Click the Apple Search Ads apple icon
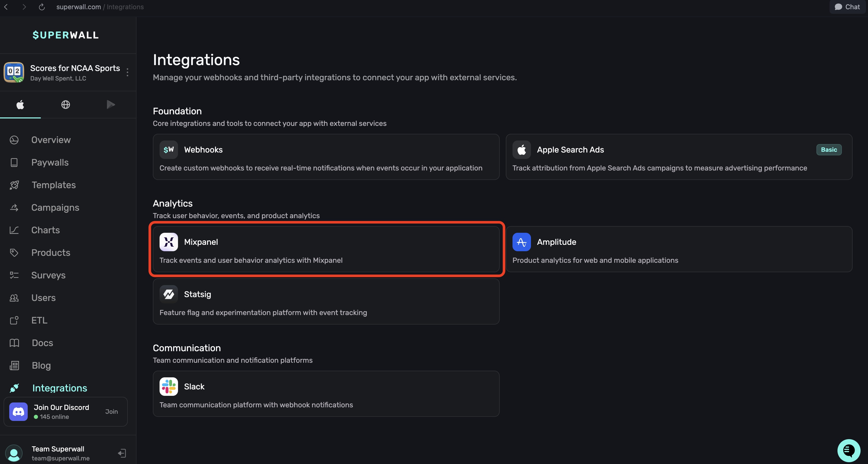Image resolution: width=868 pixels, height=464 pixels. [521, 150]
